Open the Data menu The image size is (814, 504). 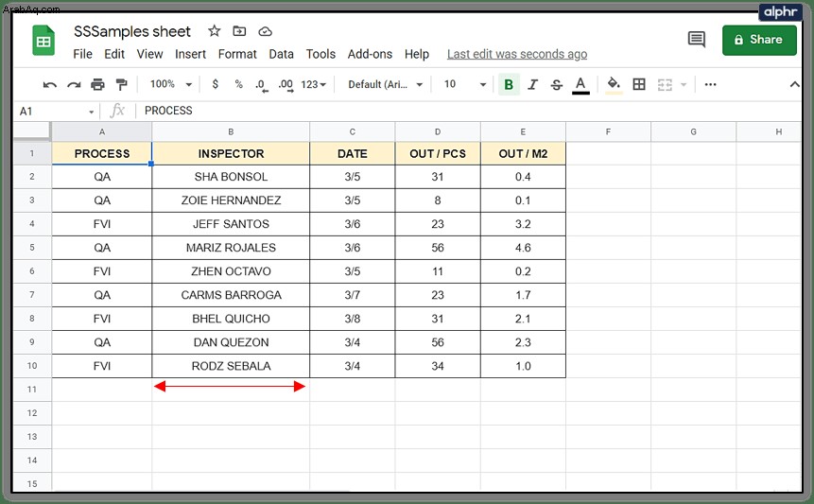point(281,54)
